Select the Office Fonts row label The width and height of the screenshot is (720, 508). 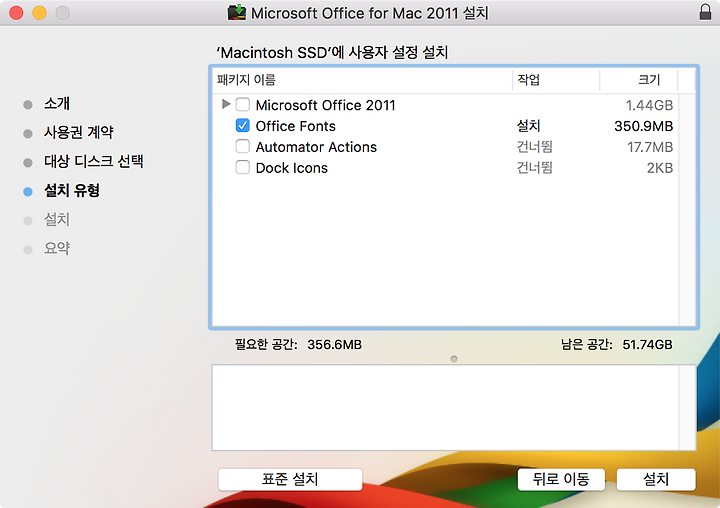coord(296,126)
